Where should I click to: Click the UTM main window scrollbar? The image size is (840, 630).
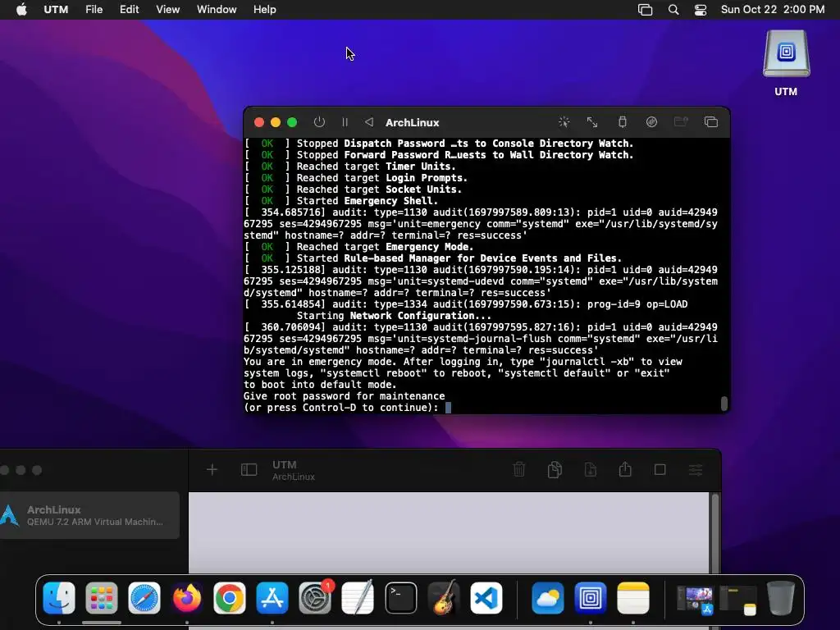[714, 533]
